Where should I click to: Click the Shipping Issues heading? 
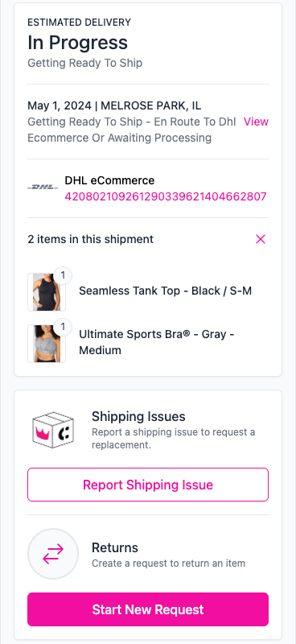[138, 416]
